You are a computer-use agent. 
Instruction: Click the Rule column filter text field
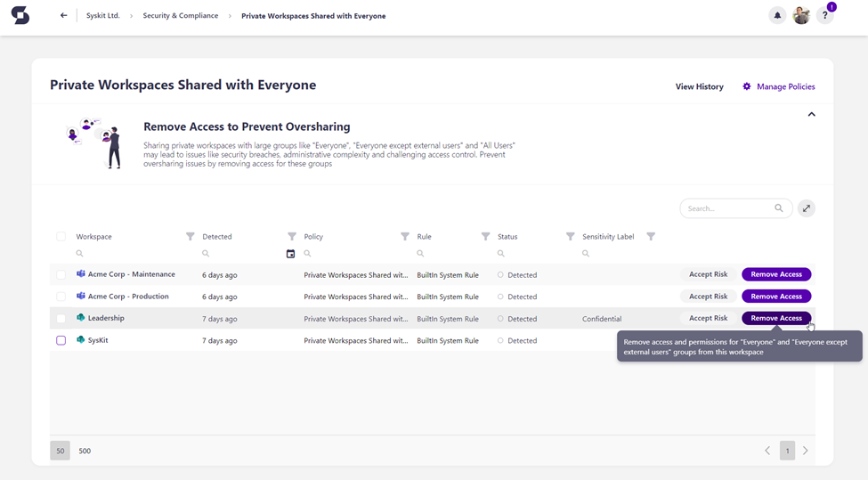coord(453,254)
